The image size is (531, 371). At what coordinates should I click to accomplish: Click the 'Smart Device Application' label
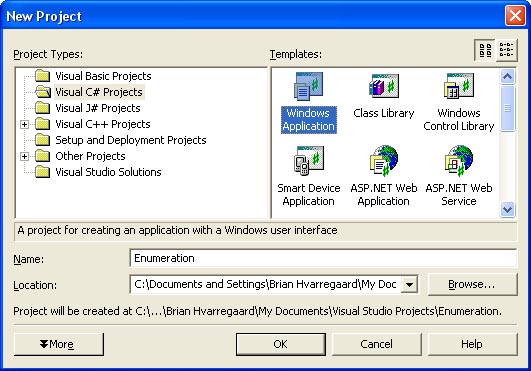(x=309, y=194)
